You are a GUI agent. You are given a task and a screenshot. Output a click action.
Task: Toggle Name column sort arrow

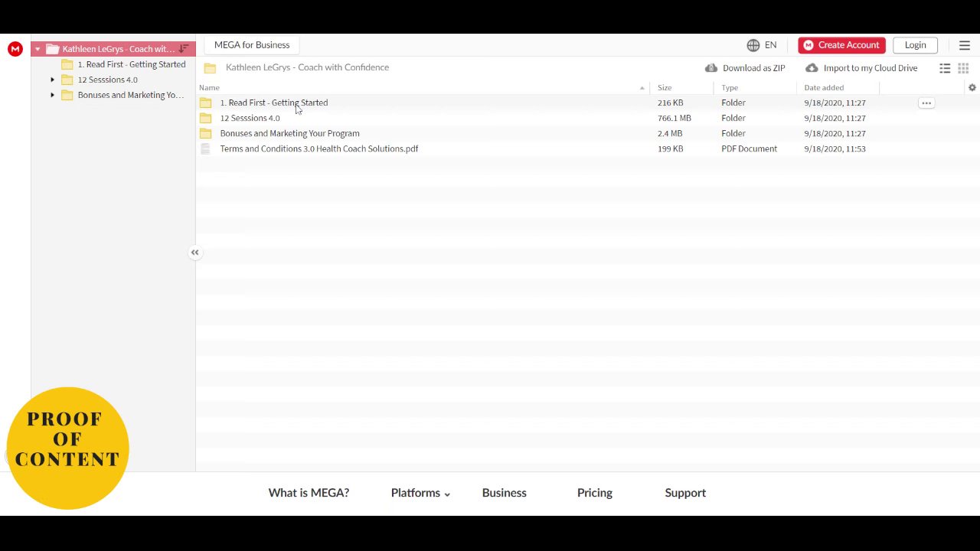(x=642, y=88)
